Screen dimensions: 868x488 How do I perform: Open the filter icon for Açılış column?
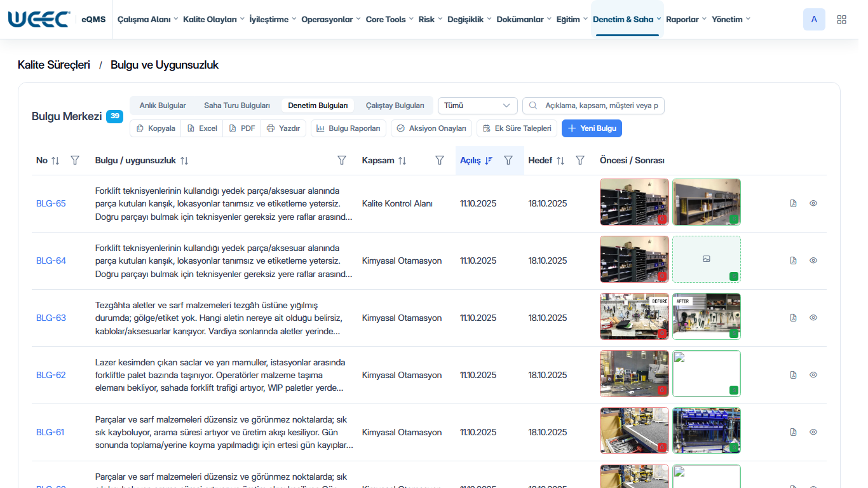tap(508, 161)
